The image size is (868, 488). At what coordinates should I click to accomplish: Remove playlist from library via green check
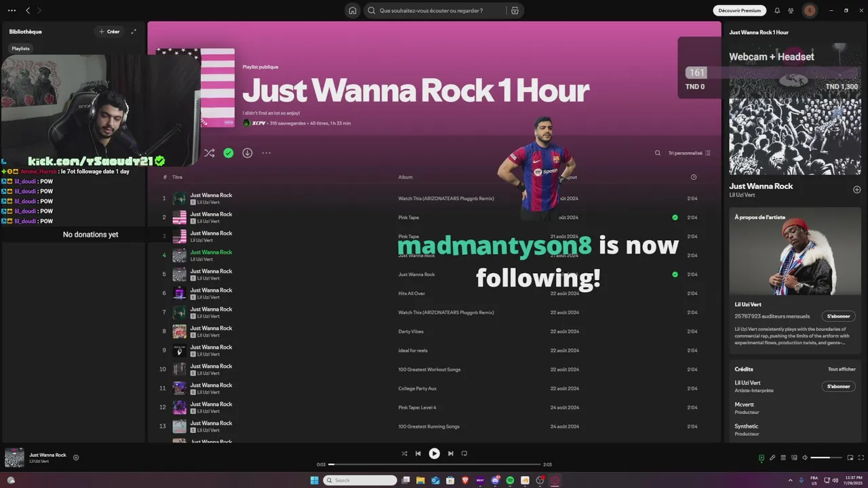[x=229, y=153]
